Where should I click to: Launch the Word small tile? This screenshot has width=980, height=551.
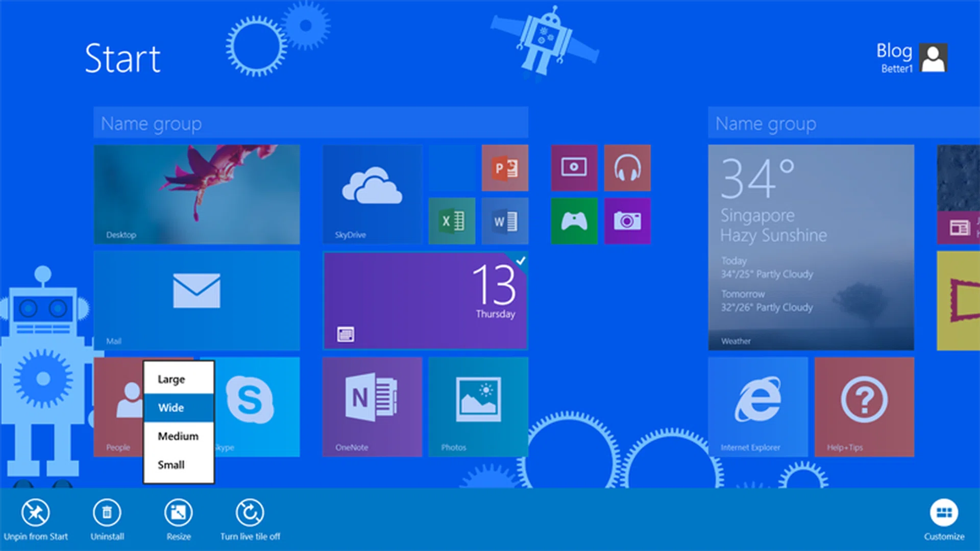point(505,221)
